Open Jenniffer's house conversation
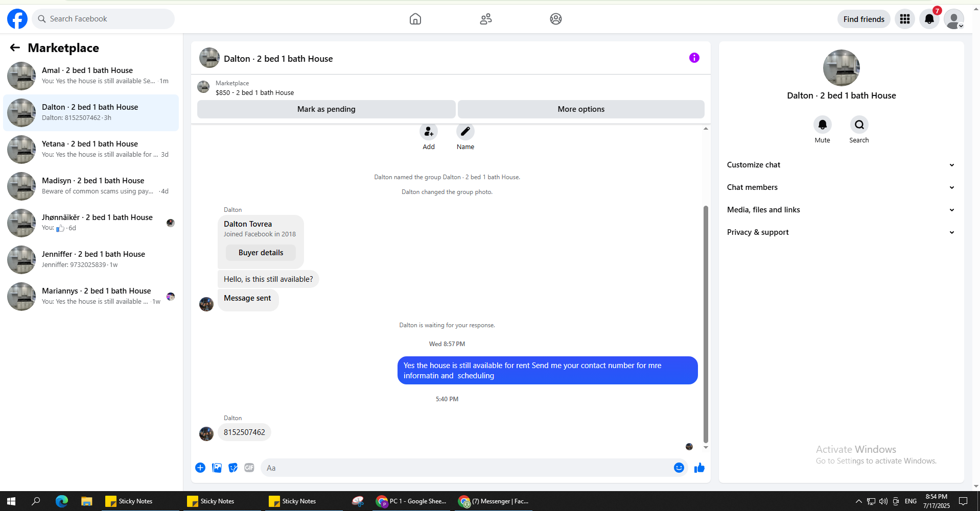 (x=91, y=260)
